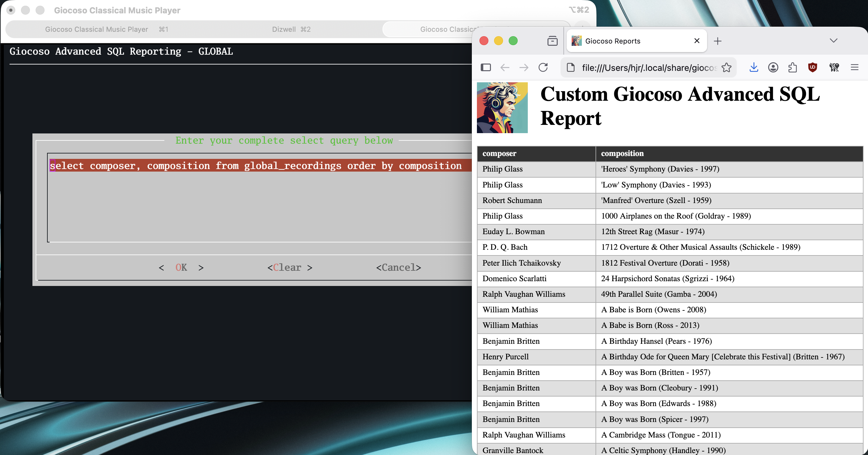The height and width of the screenshot is (455, 868).
Task: Open the Firefox hamburger menu
Action: point(855,68)
